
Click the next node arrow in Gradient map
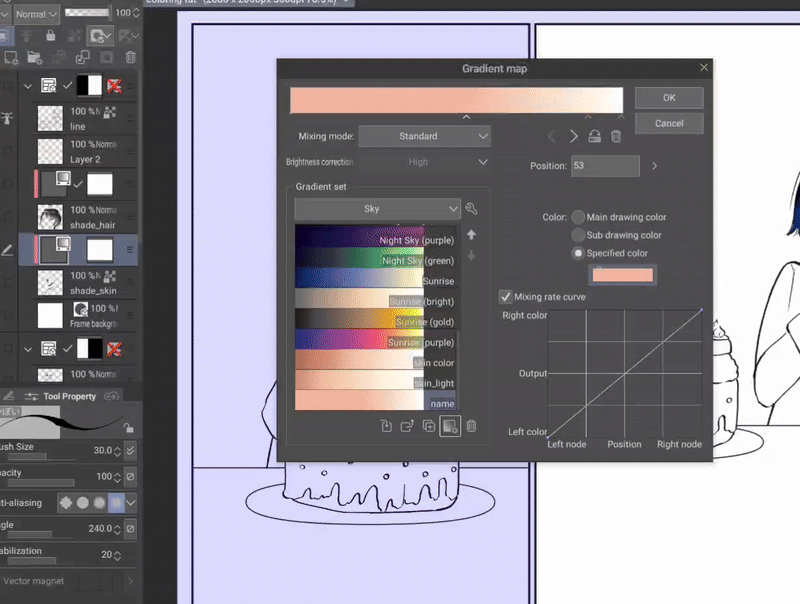[573, 136]
